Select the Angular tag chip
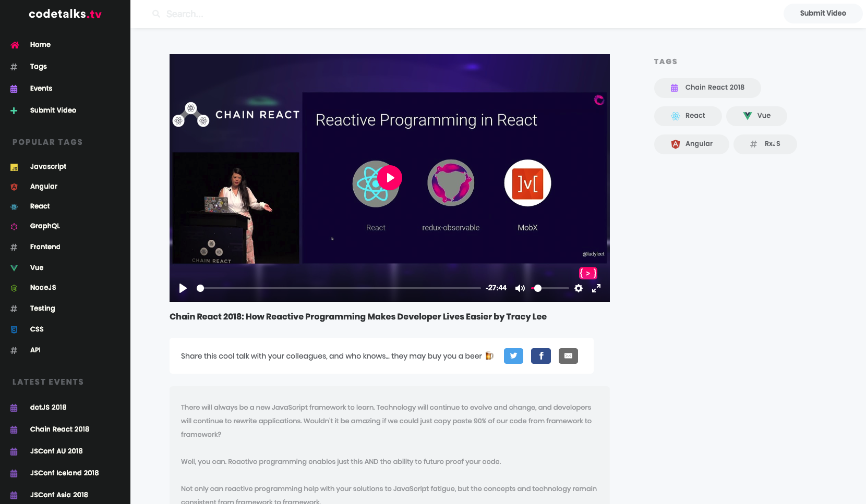Screen dimensions: 866x504 click(692, 144)
